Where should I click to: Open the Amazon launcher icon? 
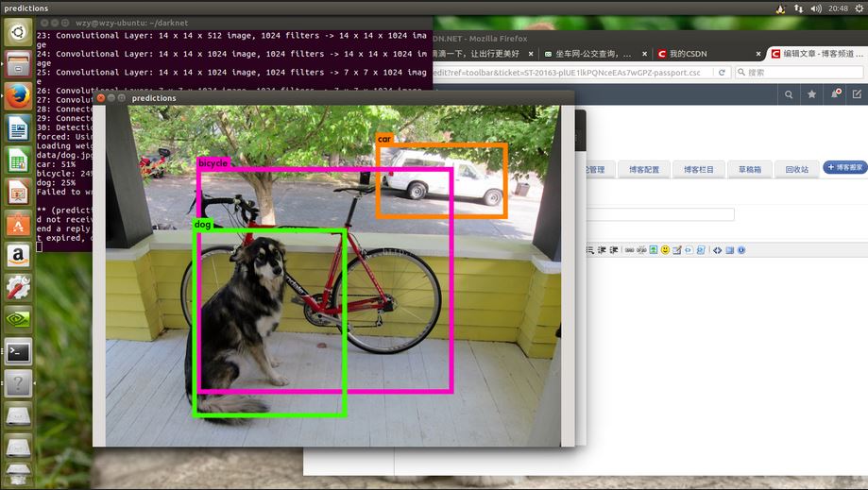[x=18, y=256]
